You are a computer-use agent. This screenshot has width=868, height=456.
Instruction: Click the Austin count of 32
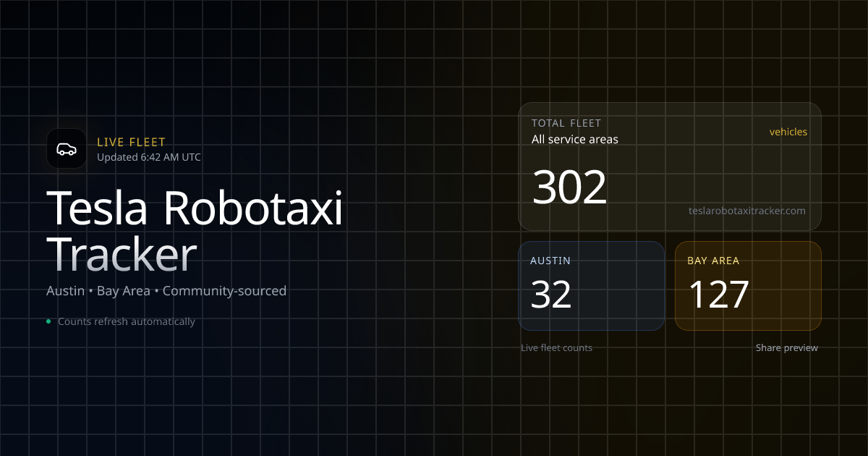pyautogui.click(x=551, y=295)
